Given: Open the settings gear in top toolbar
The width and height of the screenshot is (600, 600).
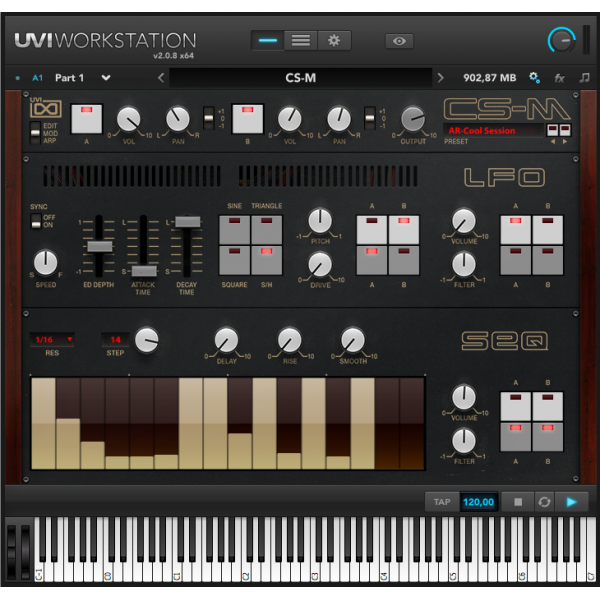Looking at the screenshot, I should click(x=334, y=41).
